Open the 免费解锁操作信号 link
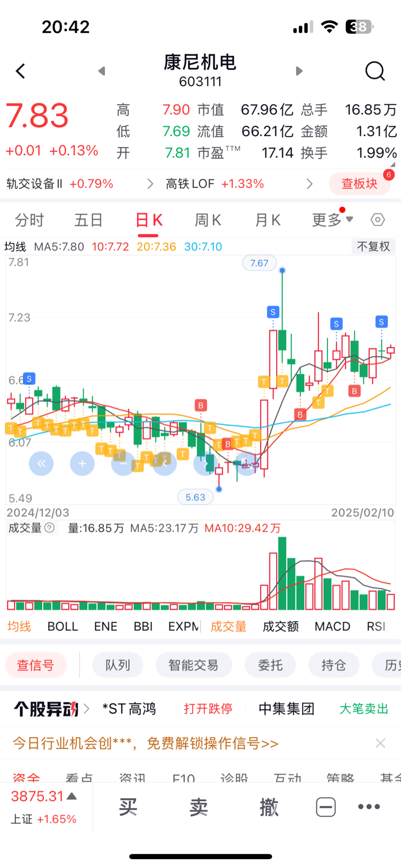401x868 pixels. tap(213, 743)
